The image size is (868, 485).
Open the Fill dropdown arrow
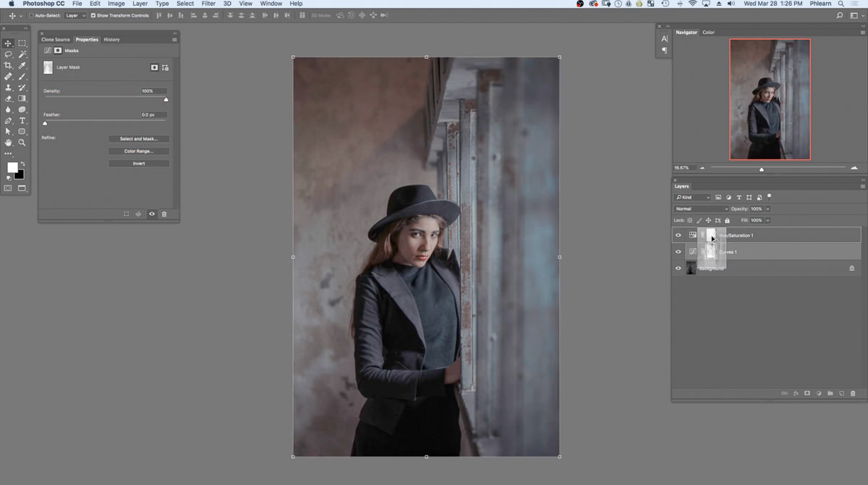click(767, 220)
